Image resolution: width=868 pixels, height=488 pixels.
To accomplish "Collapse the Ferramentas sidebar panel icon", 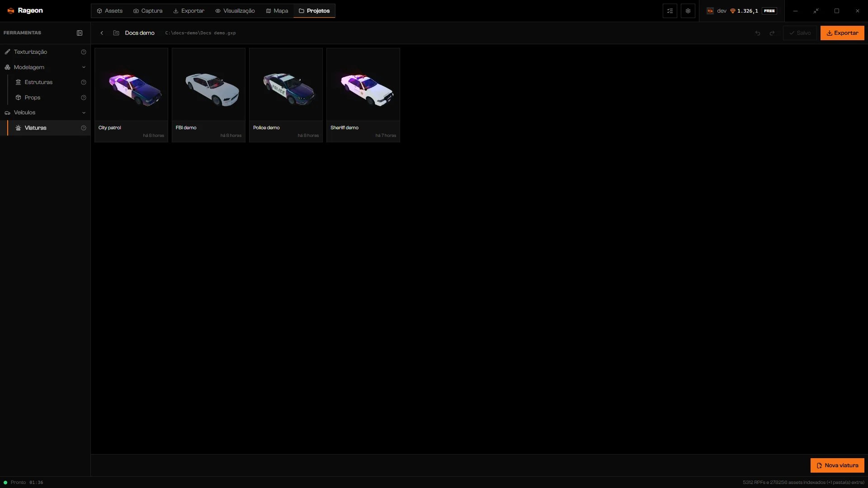I will 80,33.
